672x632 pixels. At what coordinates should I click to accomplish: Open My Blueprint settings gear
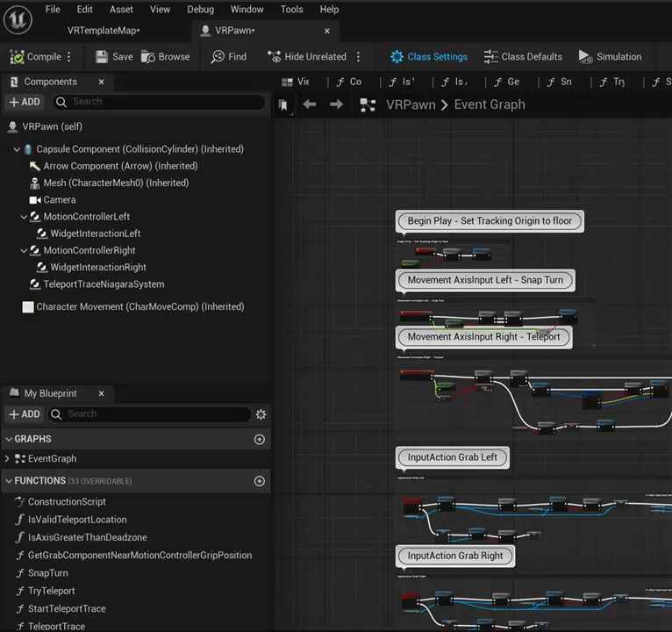pyautogui.click(x=261, y=414)
